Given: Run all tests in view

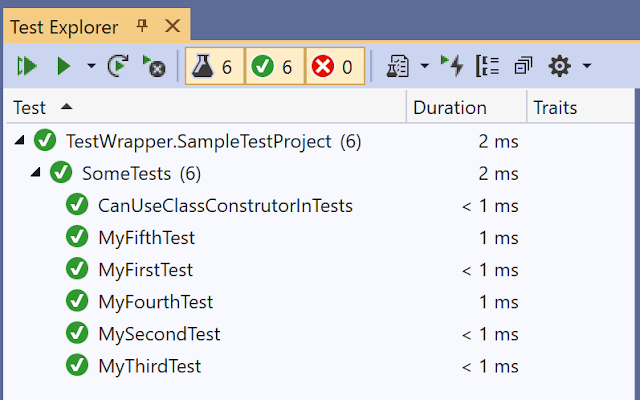Looking at the screenshot, I should tap(27, 66).
